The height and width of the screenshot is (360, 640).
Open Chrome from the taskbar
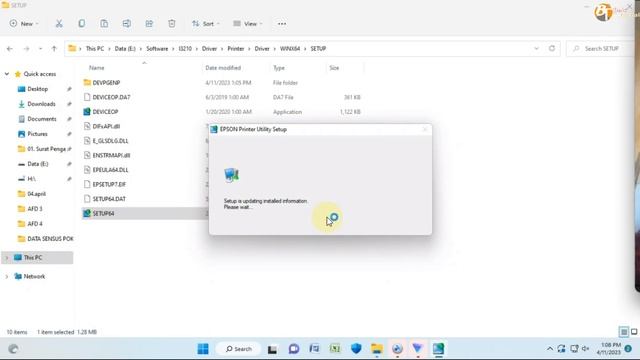click(397, 349)
